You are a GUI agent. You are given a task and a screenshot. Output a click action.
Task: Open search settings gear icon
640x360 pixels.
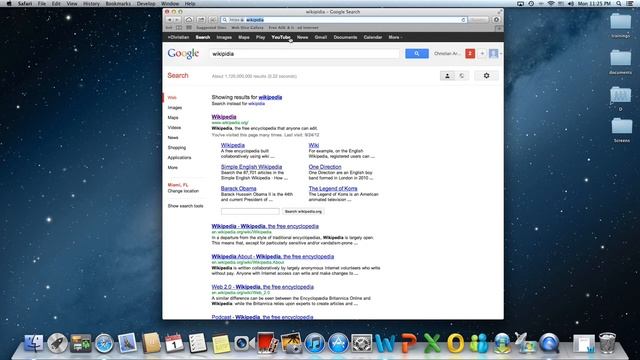pyautogui.click(x=486, y=76)
